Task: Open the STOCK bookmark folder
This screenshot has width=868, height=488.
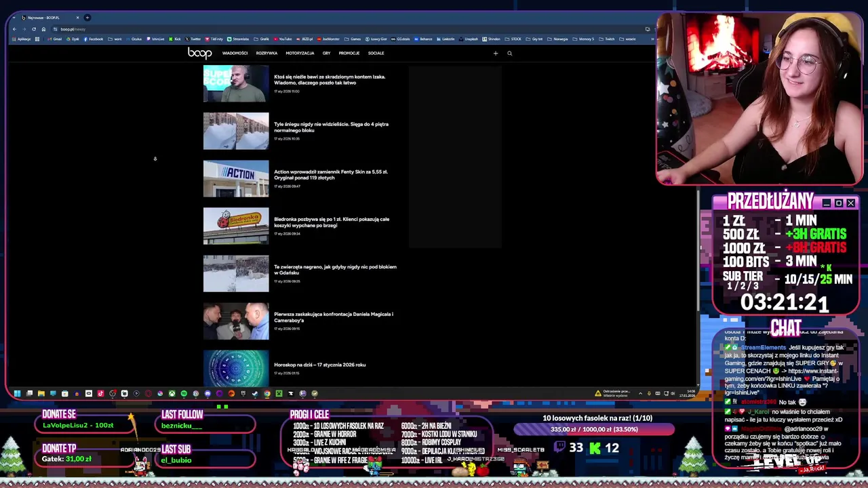Action: [513, 39]
